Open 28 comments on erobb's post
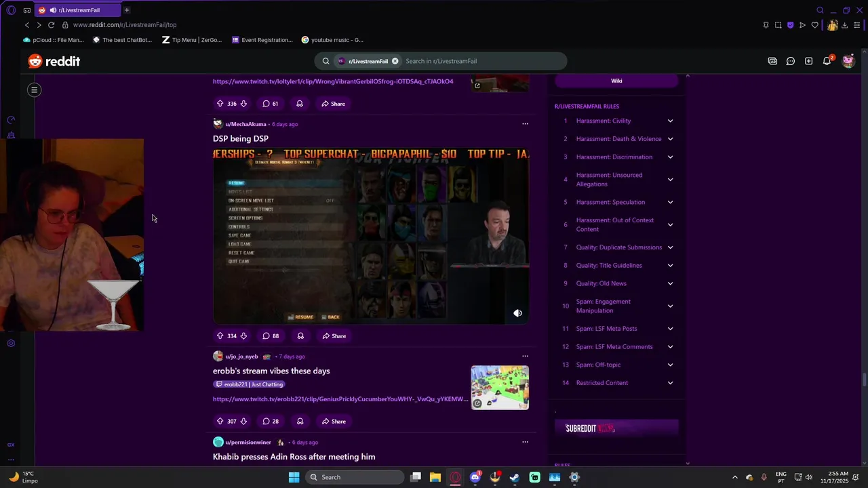The width and height of the screenshot is (868, 488). tap(271, 421)
